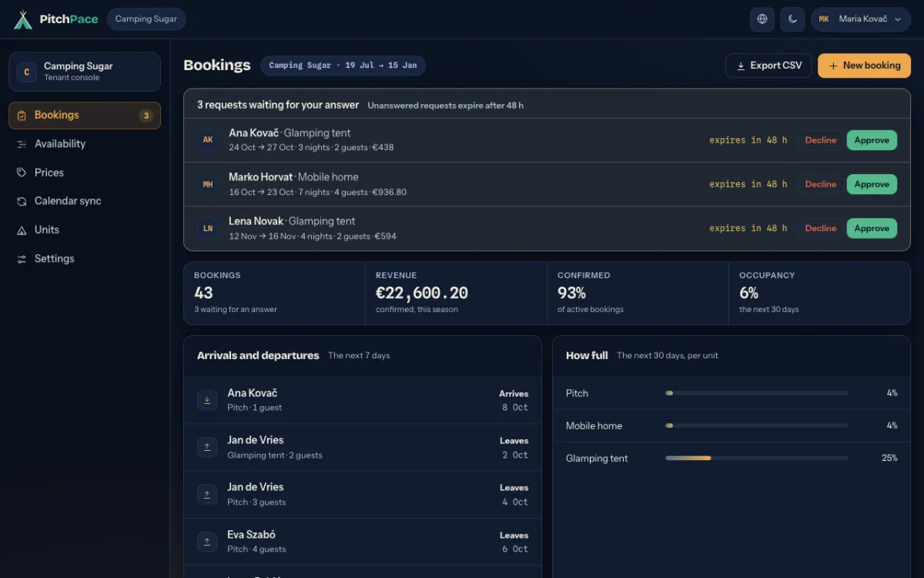Viewport: 924px width, 578px height.
Task: Open the Units sidebar item
Action: click(x=85, y=230)
